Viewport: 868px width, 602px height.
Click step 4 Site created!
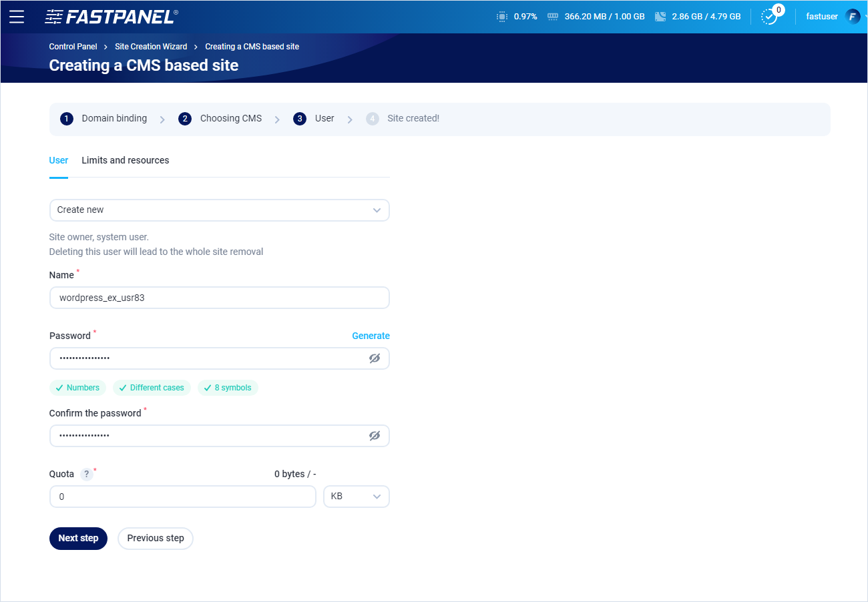(x=403, y=119)
